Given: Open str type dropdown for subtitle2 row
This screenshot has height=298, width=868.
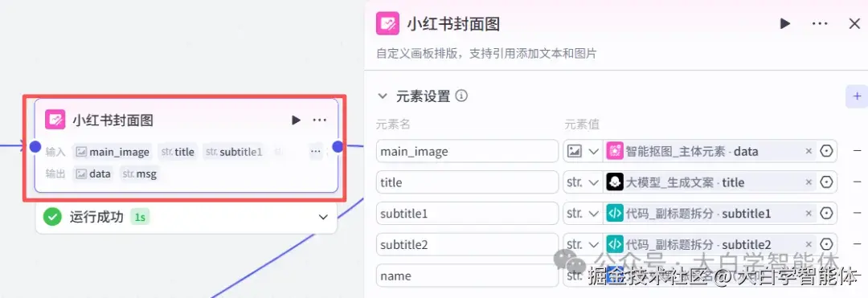Looking at the screenshot, I should pyautogui.click(x=583, y=244).
